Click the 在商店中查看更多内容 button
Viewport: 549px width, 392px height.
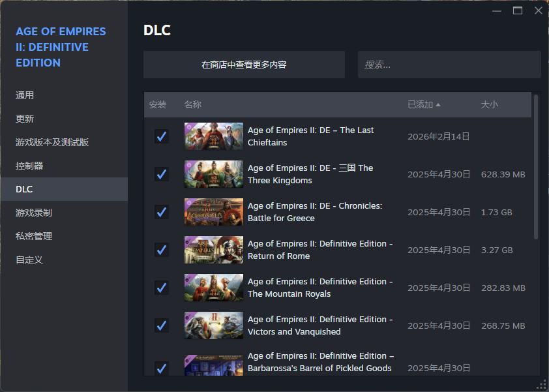pyautogui.click(x=244, y=65)
